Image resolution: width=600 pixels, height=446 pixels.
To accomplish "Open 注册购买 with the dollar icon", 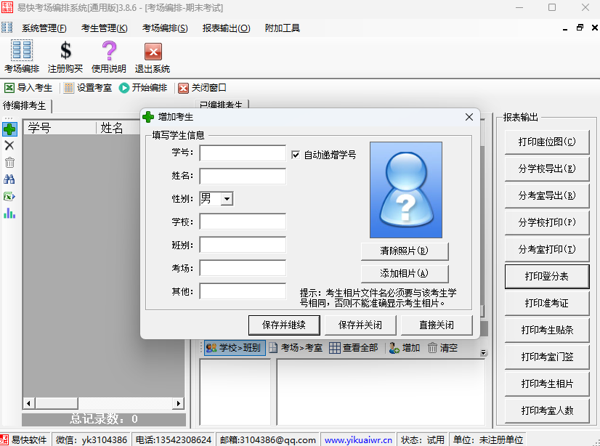I will click(66, 56).
